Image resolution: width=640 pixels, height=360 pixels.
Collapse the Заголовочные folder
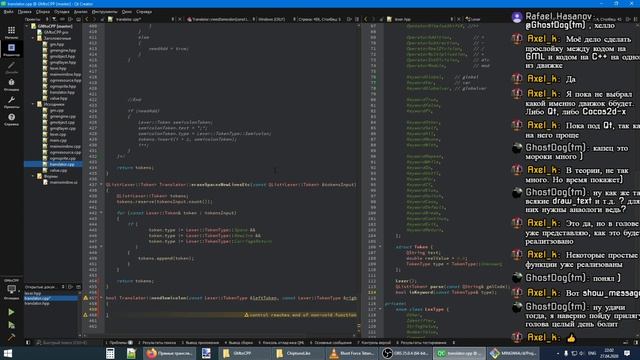33,38
